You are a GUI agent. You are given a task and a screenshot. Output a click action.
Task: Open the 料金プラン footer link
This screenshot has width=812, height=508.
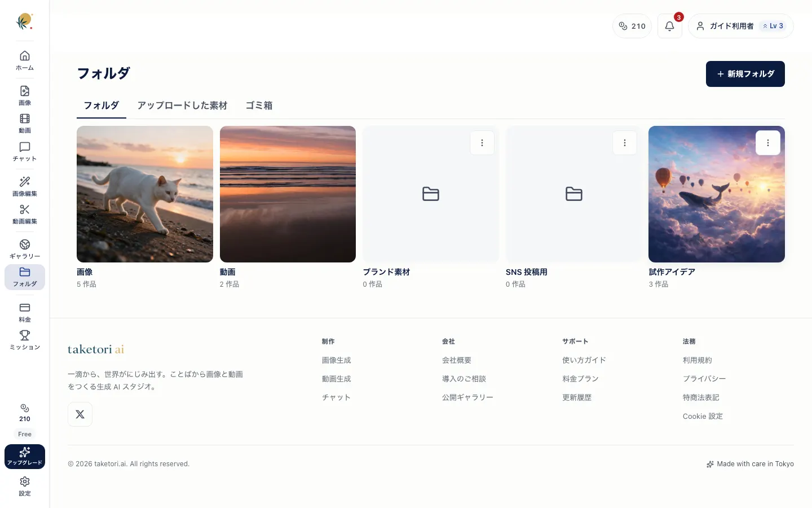pyautogui.click(x=580, y=379)
